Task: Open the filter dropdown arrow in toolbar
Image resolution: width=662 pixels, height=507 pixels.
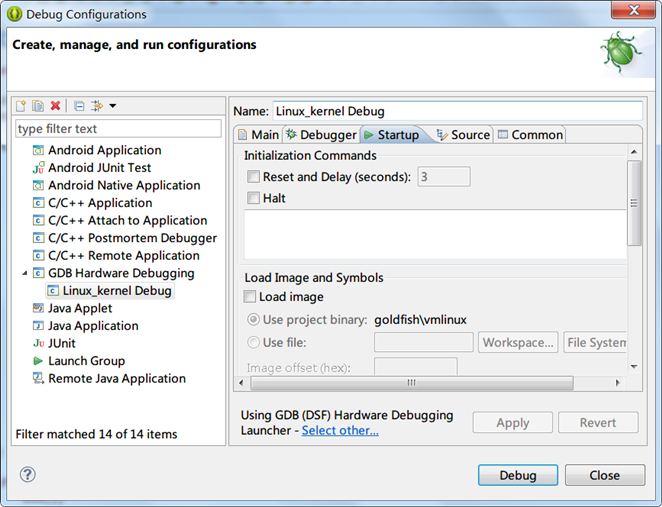Action: [113, 106]
